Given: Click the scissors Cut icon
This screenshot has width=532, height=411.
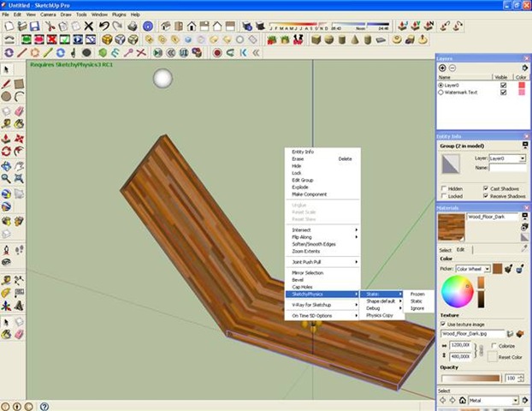Looking at the screenshot, I should pos(50,27).
